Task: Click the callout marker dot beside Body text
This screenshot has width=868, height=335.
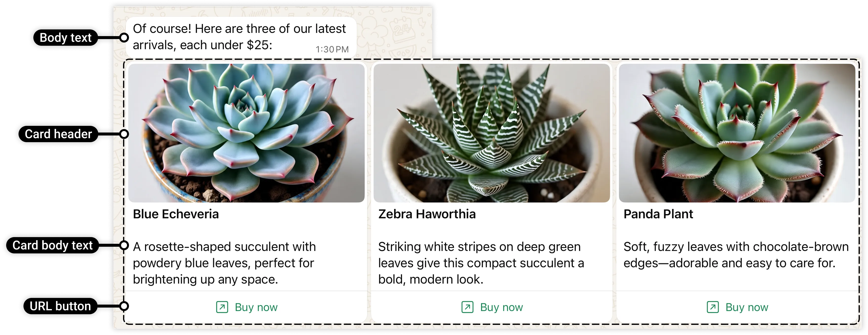Action: click(x=124, y=37)
